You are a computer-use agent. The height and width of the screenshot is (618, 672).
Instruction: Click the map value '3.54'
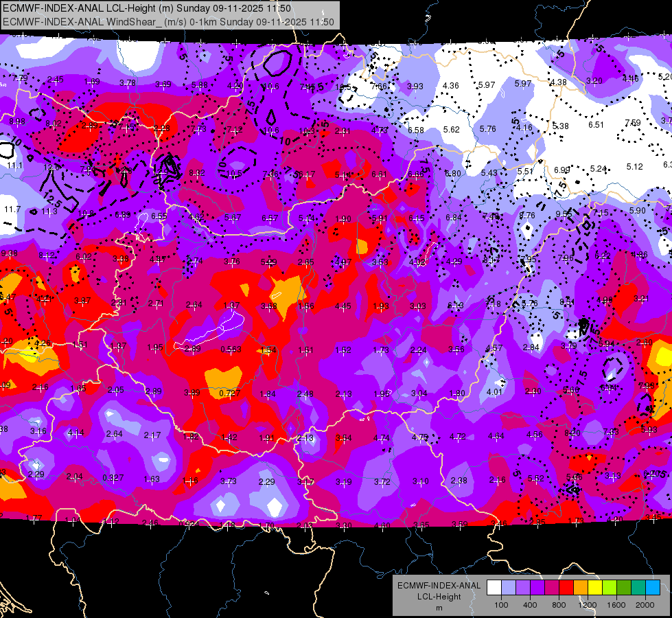tap(344, 438)
